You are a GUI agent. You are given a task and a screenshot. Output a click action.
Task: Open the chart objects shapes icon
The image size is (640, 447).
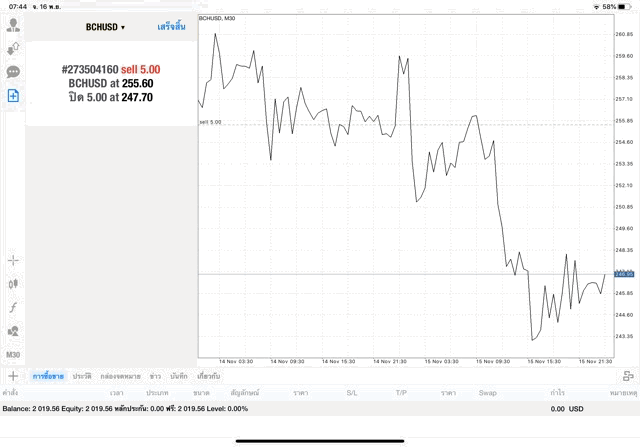click(x=13, y=331)
